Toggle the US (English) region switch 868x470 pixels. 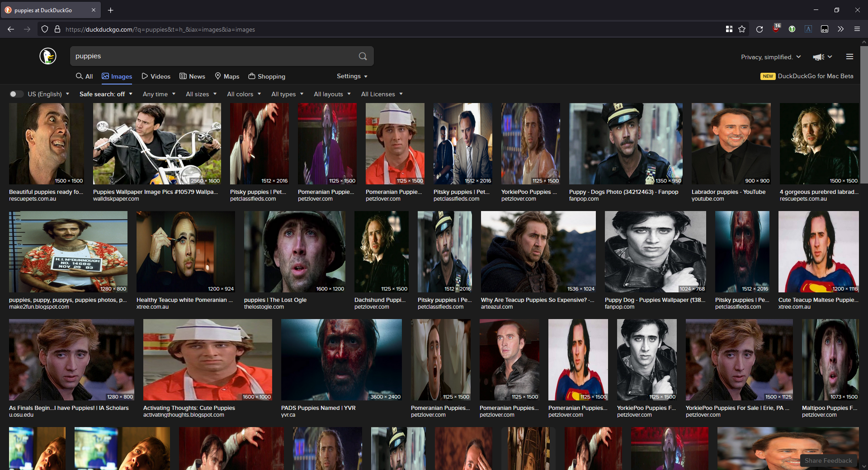point(17,94)
